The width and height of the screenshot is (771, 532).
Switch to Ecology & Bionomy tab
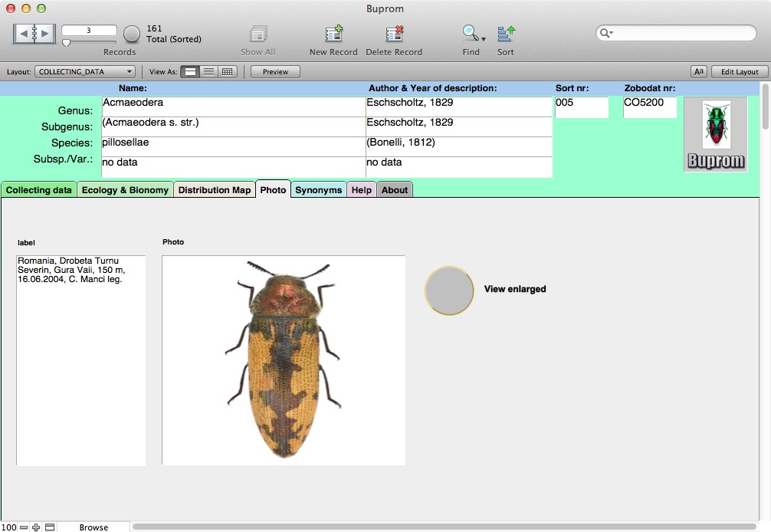(x=125, y=190)
